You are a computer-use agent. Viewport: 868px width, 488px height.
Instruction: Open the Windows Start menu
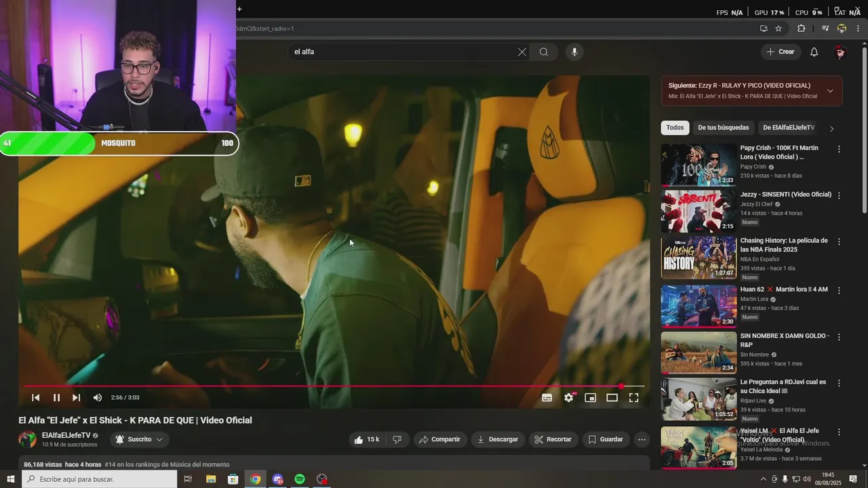[x=10, y=479]
